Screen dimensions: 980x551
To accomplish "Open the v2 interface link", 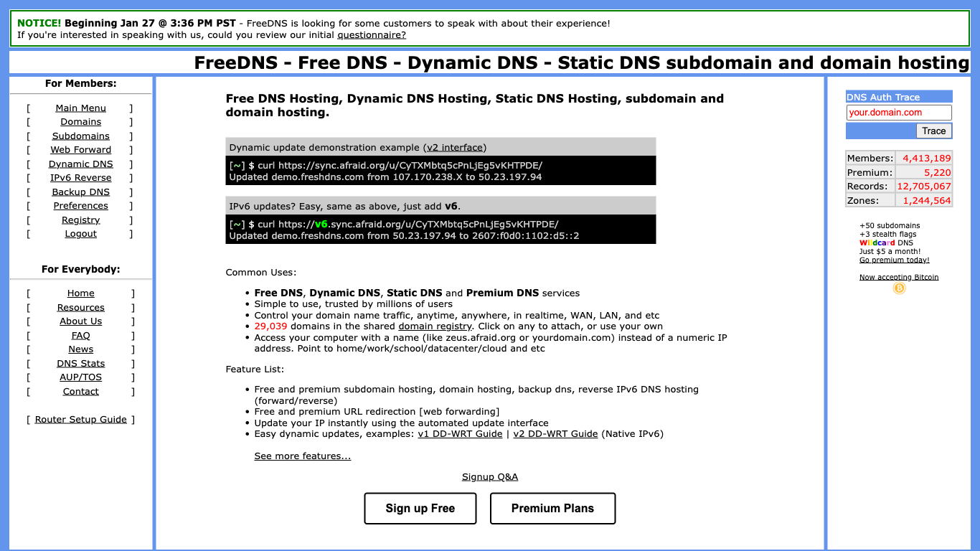I will point(455,148).
